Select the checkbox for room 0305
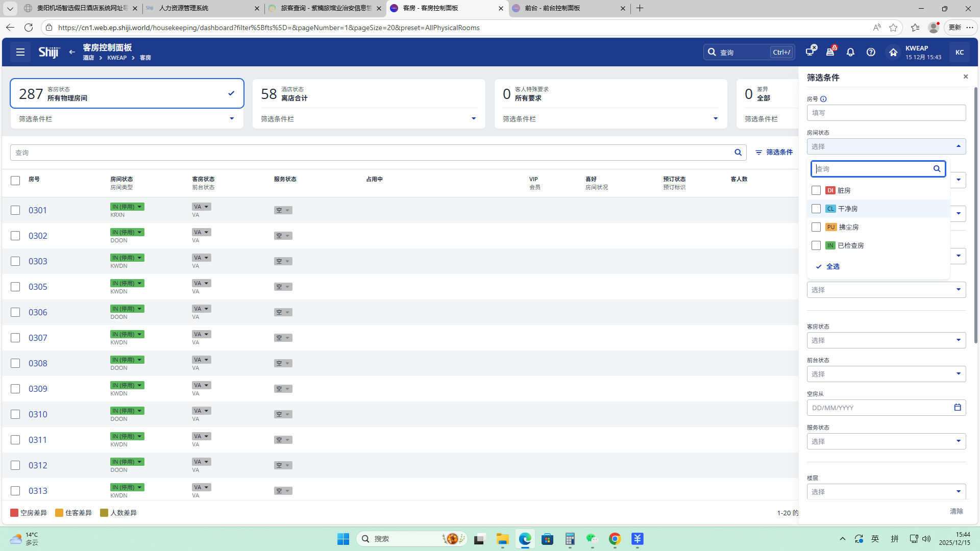The image size is (980, 551). pos(15,287)
